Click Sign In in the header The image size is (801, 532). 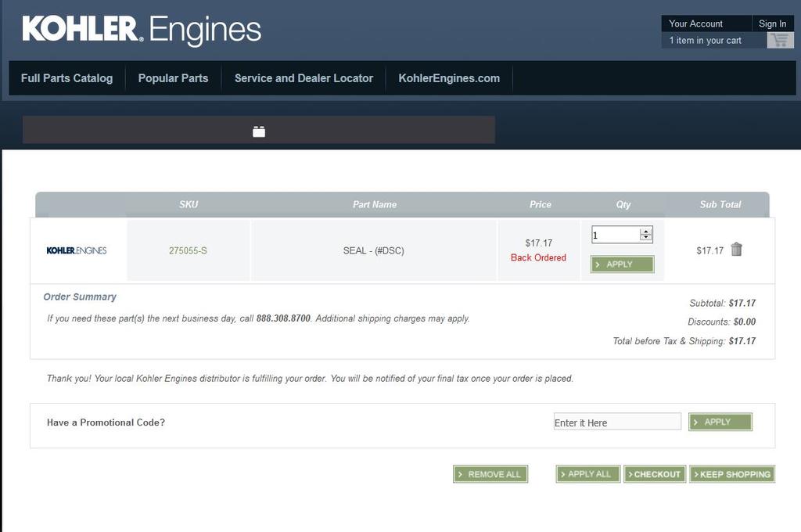pos(772,23)
